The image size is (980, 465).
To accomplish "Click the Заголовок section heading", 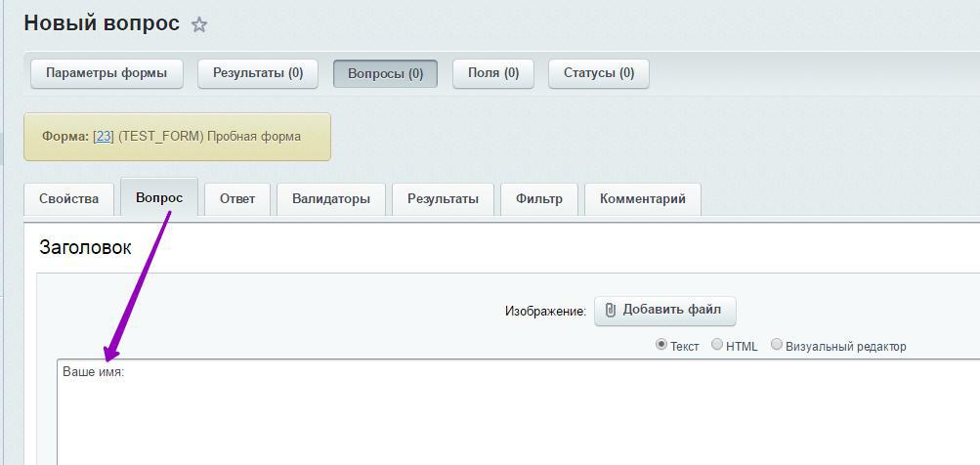I will 85,247.
